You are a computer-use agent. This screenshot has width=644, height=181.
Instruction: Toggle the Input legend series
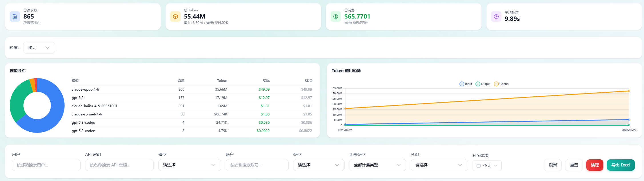pyautogui.click(x=466, y=84)
